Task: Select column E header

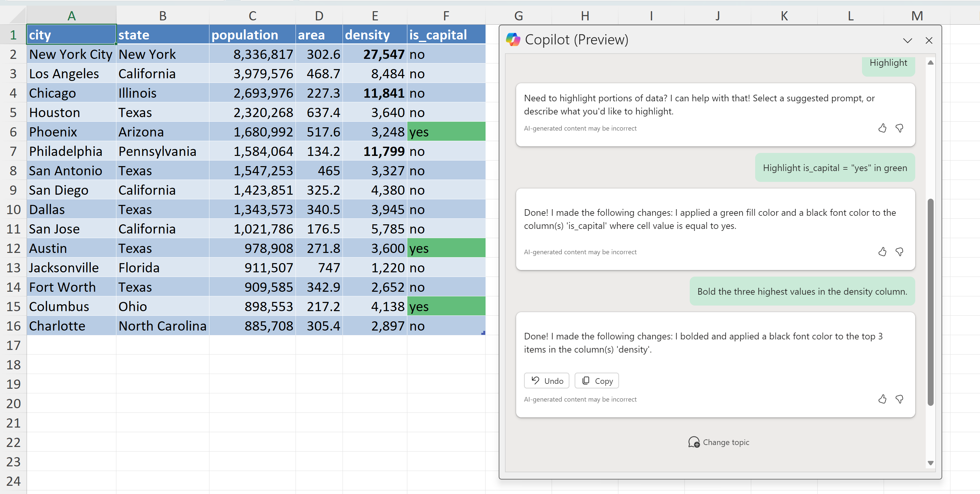Action: click(x=375, y=16)
